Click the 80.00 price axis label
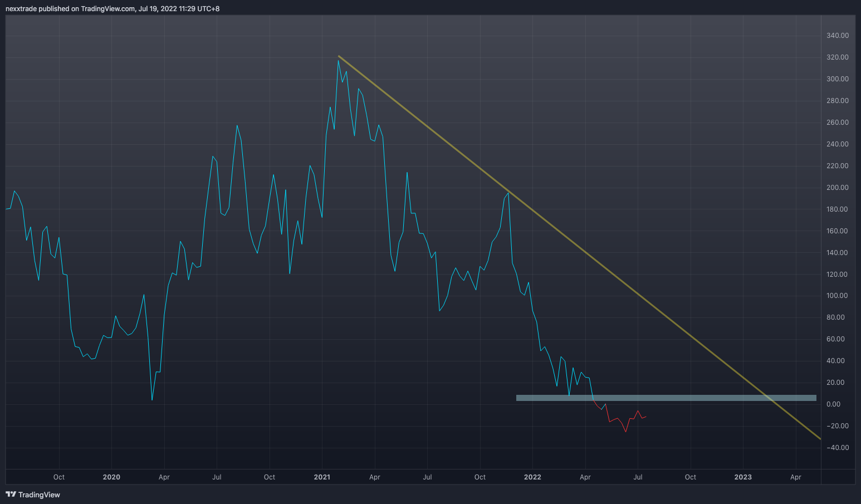This screenshot has height=504, width=861. click(x=835, y=317)
